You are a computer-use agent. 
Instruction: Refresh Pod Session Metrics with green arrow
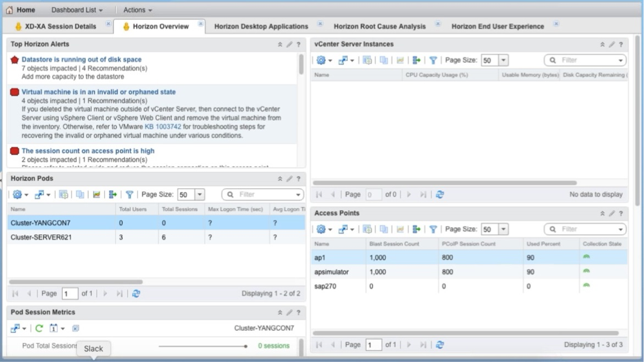39,328
